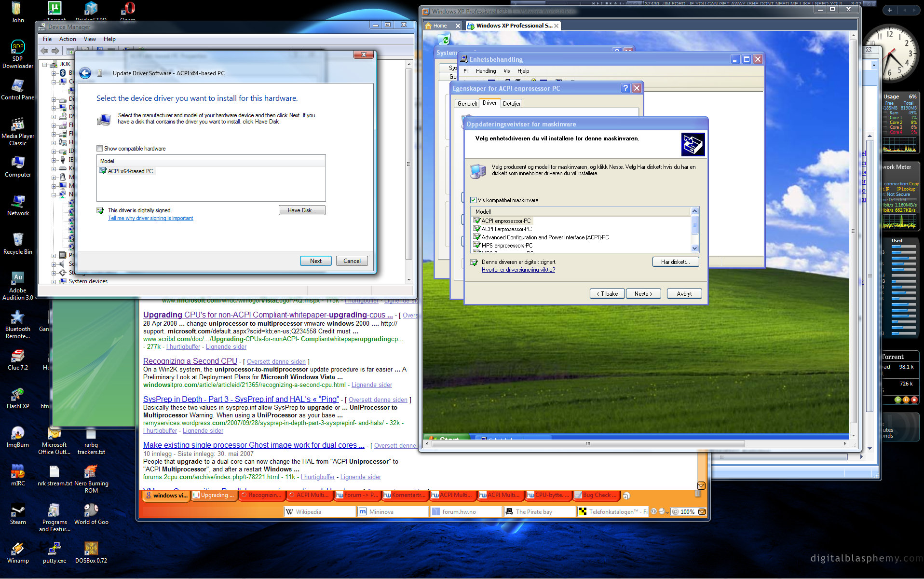Expand the Bluetooth node in Device Manager tree
Image resolution: width=924 pixels, height=579 pixels.
pos(54,73)
